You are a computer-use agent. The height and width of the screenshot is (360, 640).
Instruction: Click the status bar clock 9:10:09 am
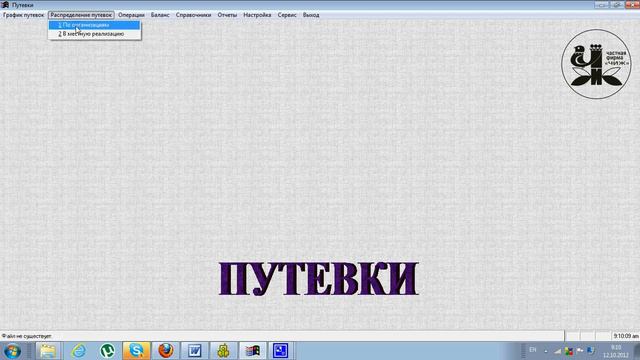click(x=625, y=336)
